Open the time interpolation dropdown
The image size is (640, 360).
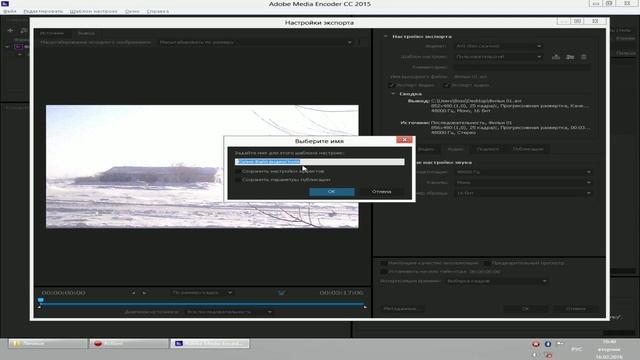tap(496, 281)
